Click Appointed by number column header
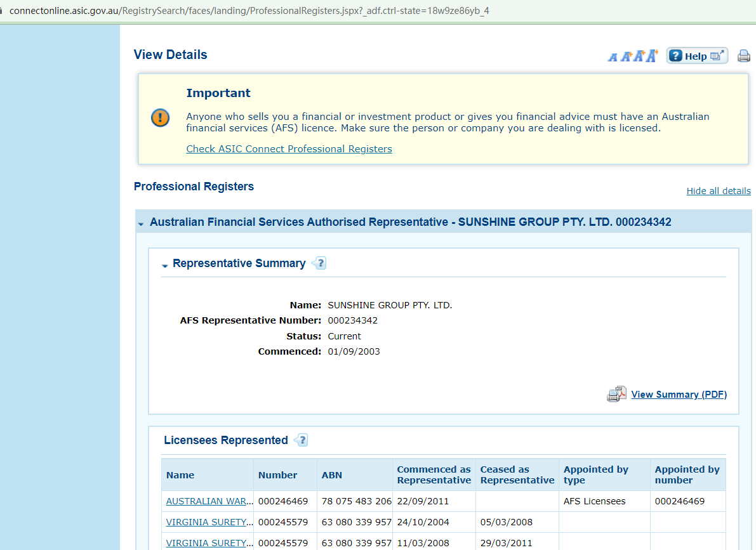This screenshot has width=756, height=550. (688, 475)
